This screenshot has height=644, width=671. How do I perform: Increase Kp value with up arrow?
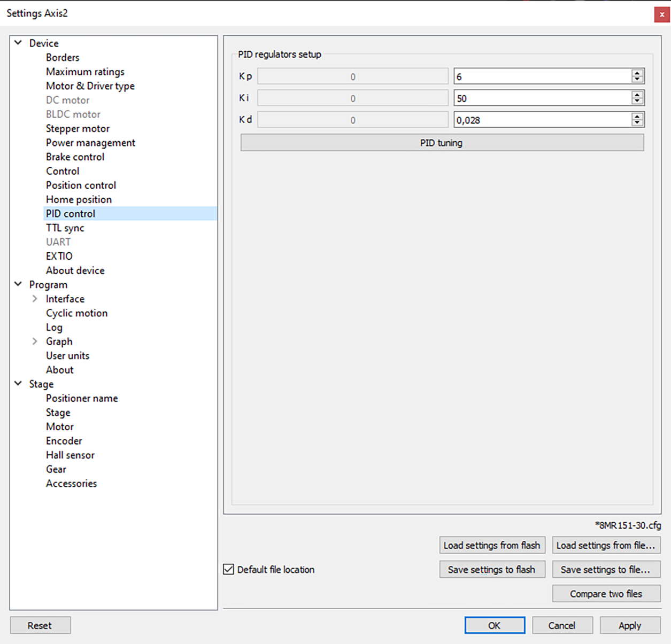point(637,73)
